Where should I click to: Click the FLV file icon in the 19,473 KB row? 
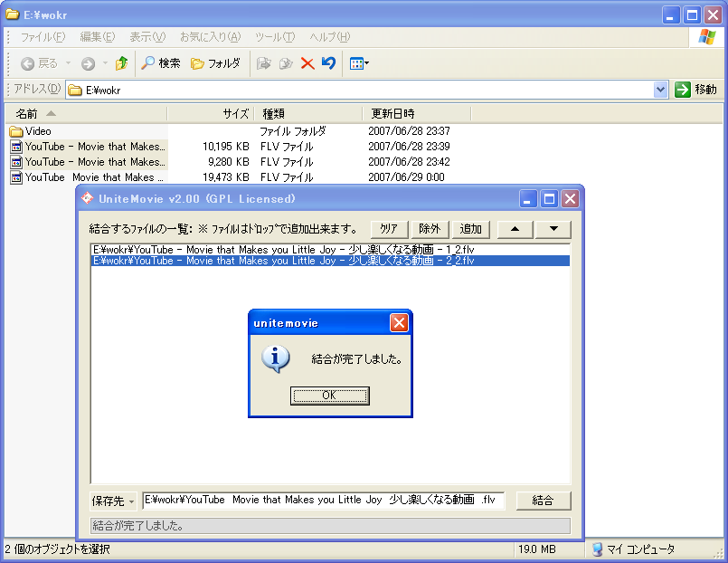(16, 177)
